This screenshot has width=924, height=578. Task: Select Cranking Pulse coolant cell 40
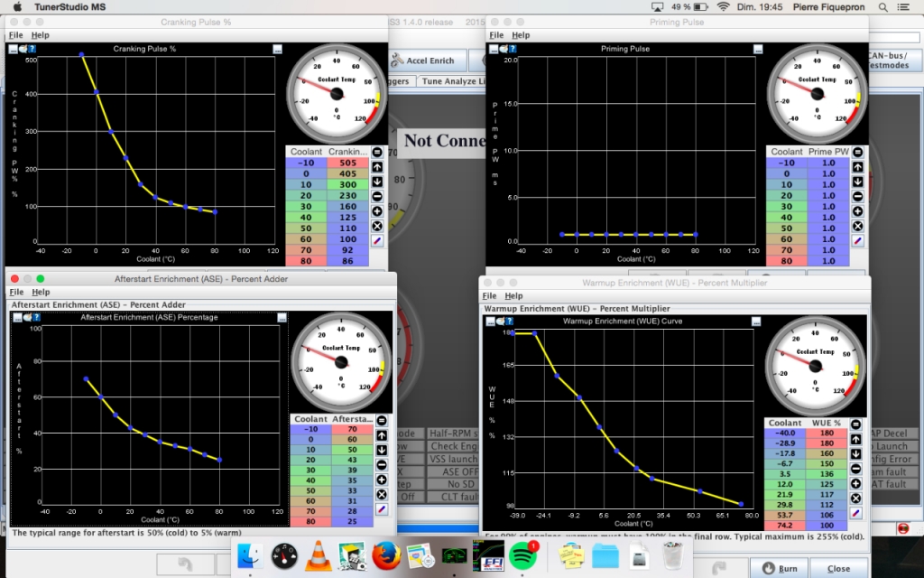pos(306,217)
